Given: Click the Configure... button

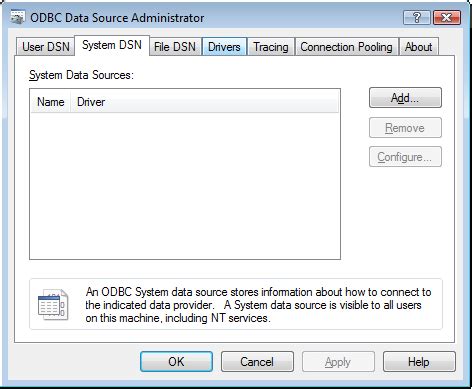Looking at the screenshot, I should pos(405,157).
